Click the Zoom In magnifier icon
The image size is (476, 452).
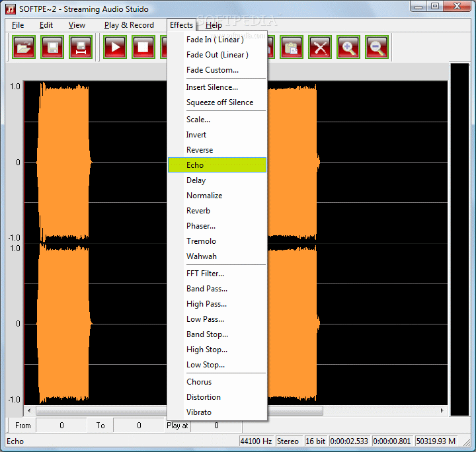coord(348,47)
